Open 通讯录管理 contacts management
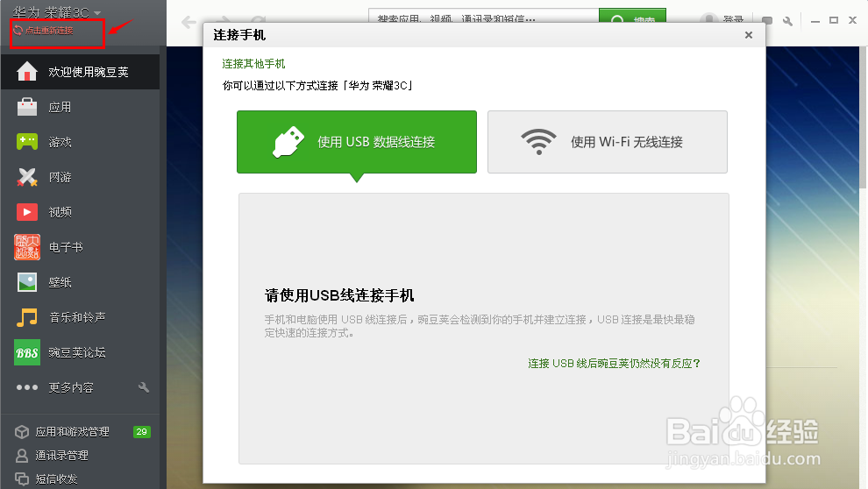 click(61, 455)
